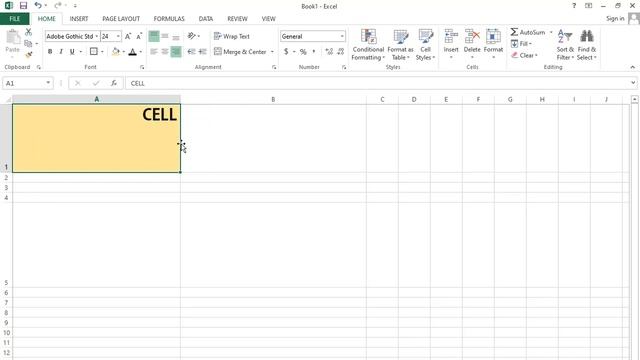The image size is (640, 360).
Task: Toggle Bottom Align for cell
Action: coord(176,36)
